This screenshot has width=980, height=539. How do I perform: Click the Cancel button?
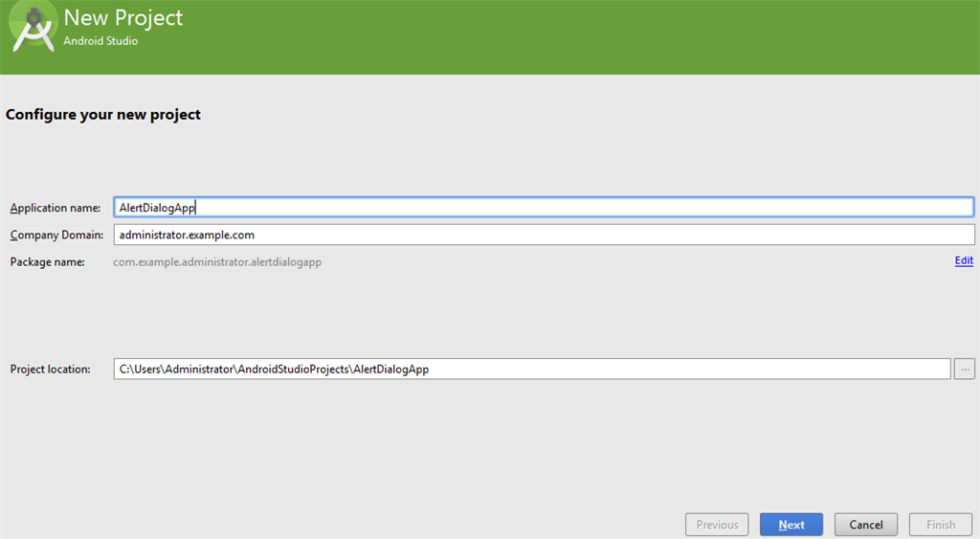pos(865,525)
